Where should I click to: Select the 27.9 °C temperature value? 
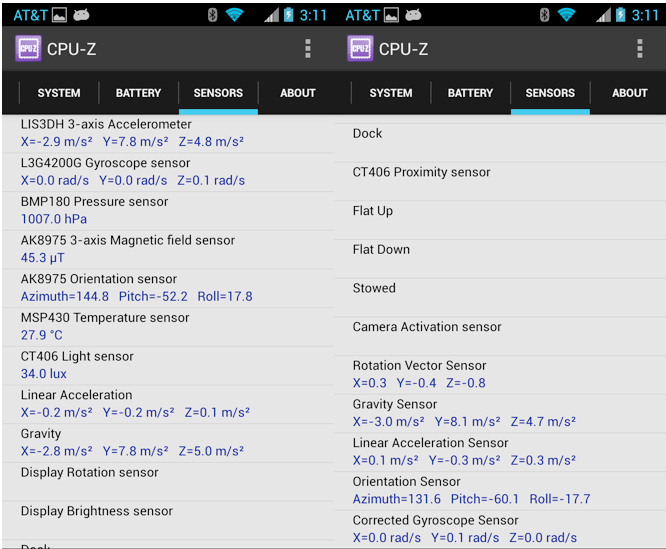coord(42,335)
